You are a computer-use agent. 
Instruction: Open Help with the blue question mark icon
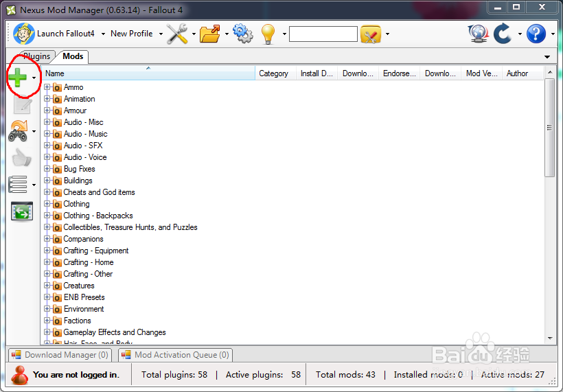pos(536,34)
